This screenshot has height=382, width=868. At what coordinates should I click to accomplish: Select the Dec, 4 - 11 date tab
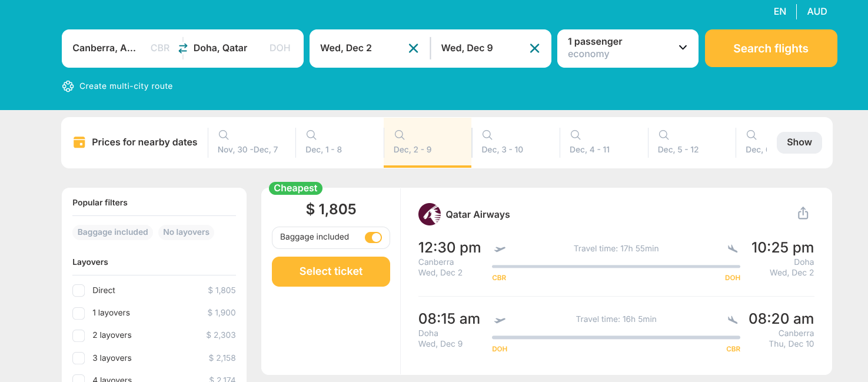pos(590,143)
